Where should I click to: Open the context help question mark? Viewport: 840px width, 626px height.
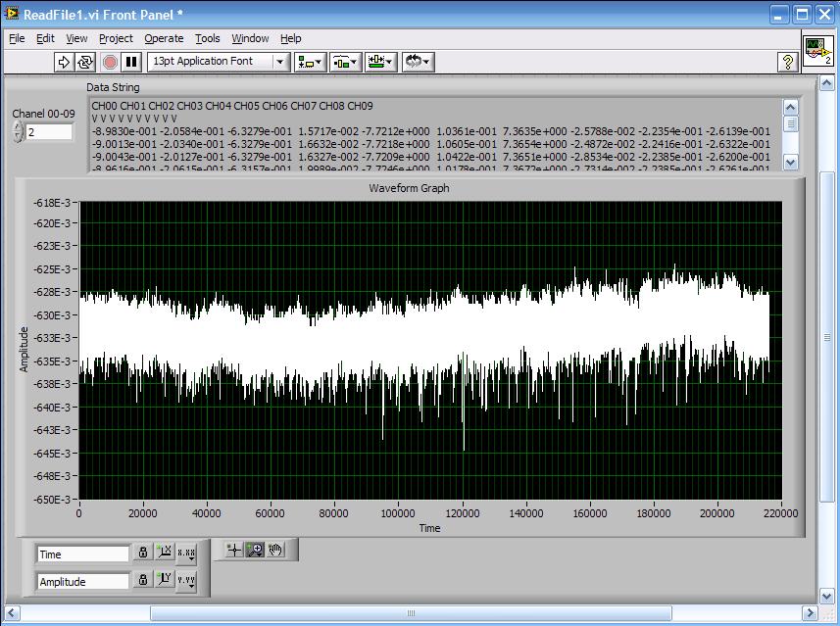coord(787,62)
